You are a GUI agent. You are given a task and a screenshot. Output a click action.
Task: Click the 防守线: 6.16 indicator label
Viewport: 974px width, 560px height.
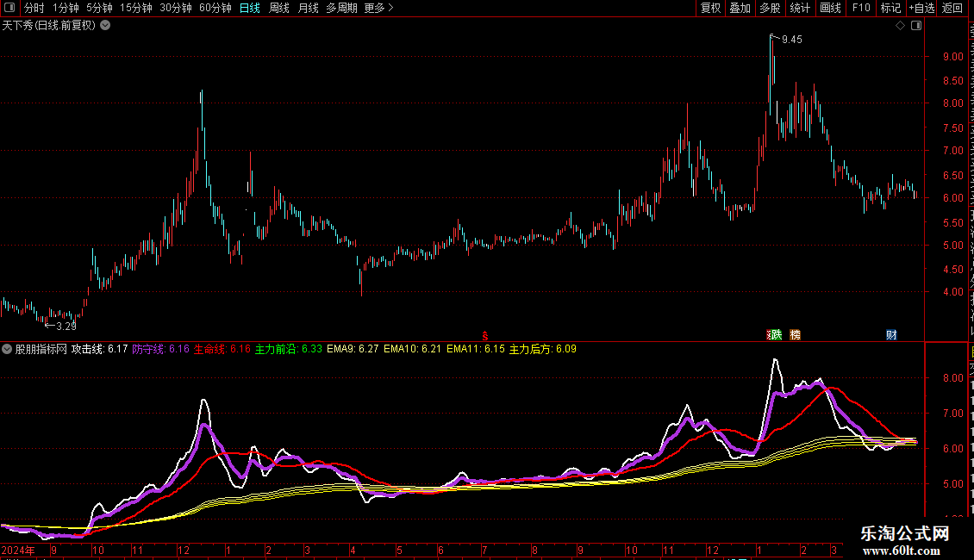[x=161, y=349]
